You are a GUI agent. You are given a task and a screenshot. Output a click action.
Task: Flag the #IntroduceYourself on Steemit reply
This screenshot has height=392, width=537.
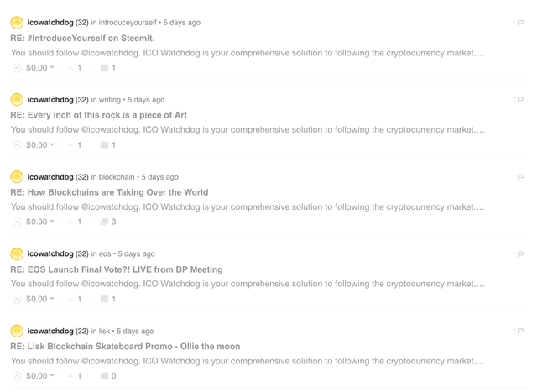tap(520, 23)
